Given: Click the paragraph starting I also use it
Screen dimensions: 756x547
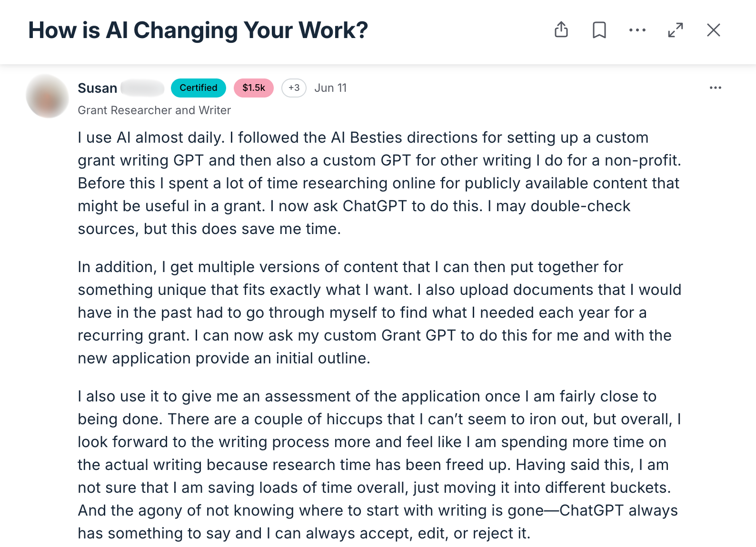Looking at the screenshot, I should pyautogui.click(x=378, y=465).
